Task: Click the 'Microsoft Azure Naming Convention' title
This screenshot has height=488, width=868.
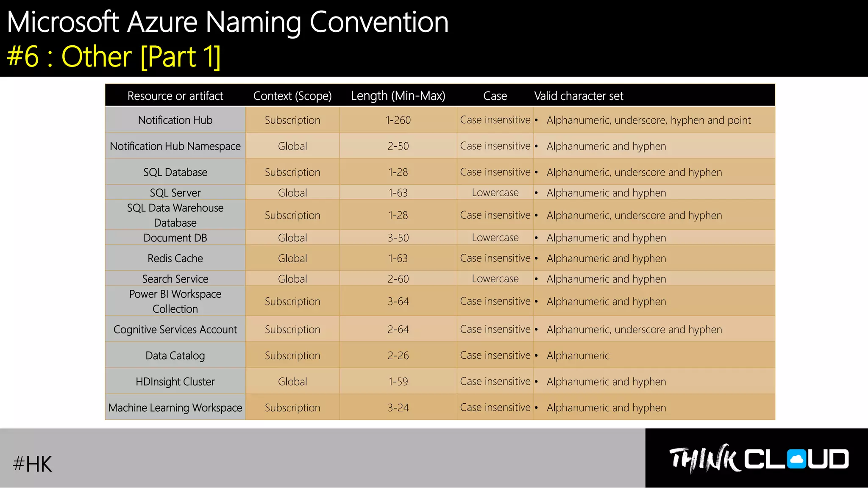Action: pos(228,22)
